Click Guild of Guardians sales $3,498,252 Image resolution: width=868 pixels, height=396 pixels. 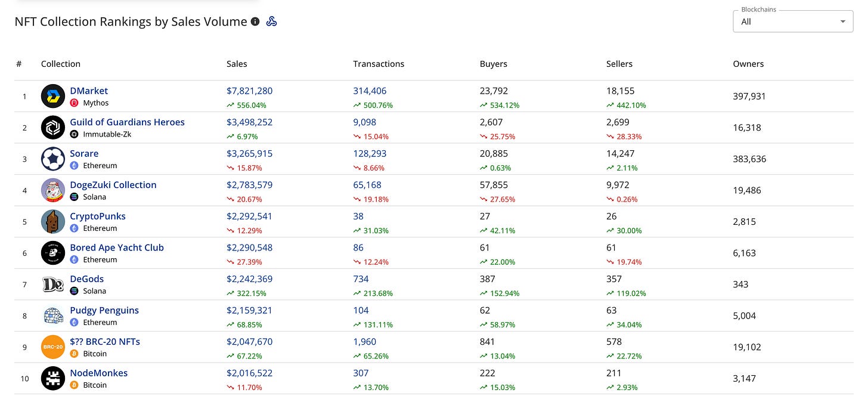[x=250, y=122]
